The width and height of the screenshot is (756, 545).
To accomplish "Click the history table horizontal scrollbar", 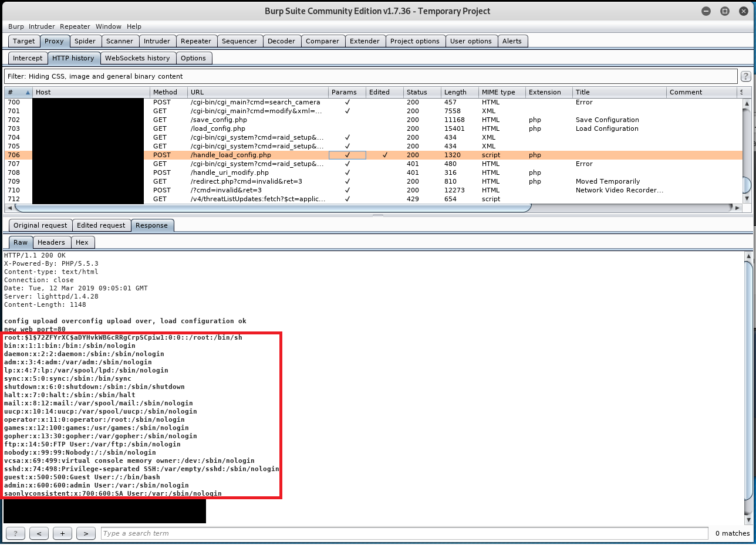I will pyautogui.click(x=272, y=208).
